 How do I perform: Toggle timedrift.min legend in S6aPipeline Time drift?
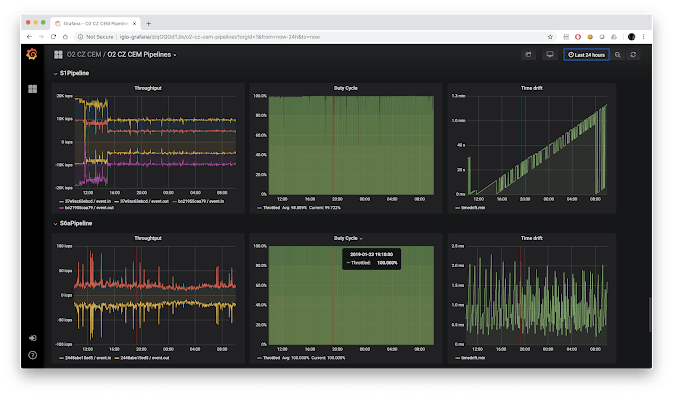point(473,358)
